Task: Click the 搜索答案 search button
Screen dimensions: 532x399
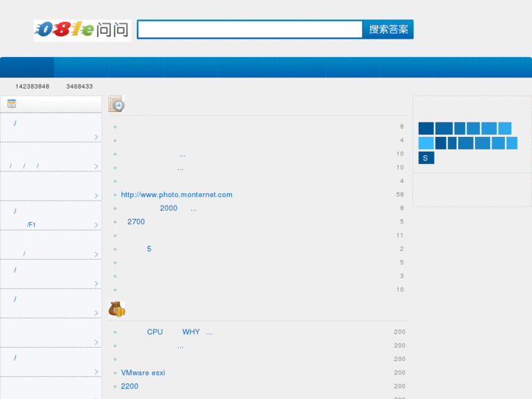Action: click(388, 29)
